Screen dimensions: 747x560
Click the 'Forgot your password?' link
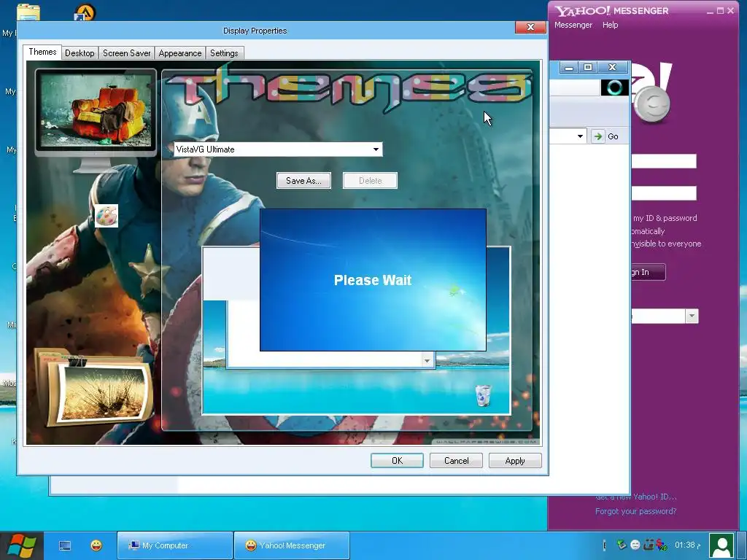(x=635, y=511)
